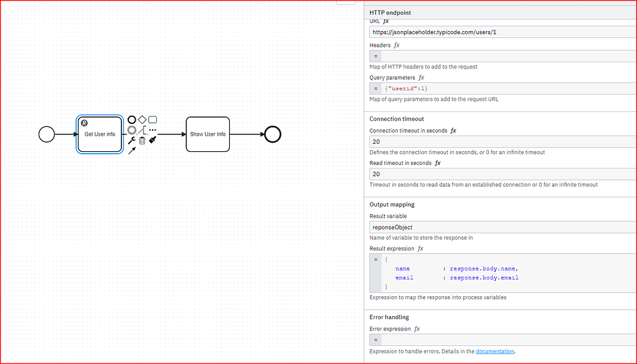Viewport: 637px width, 364px height.
Task: Click the paint brush set color icon
Action: (x=153, y=139)
